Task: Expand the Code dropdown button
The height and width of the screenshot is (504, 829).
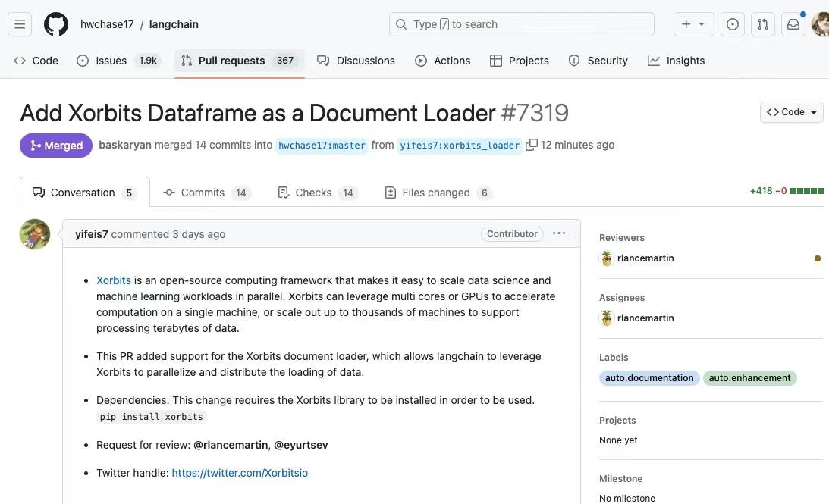Action: [x=792, y=112]
